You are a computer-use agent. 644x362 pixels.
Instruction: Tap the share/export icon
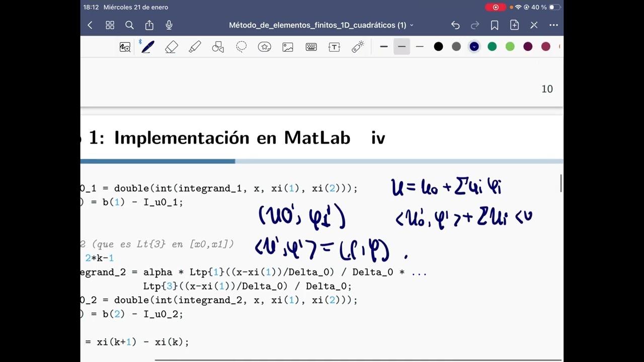point(149,25)
